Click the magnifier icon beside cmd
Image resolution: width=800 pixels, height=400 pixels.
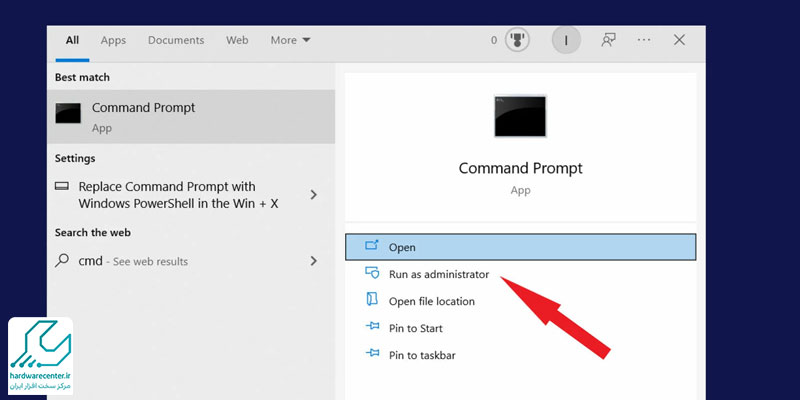[62, 260]
